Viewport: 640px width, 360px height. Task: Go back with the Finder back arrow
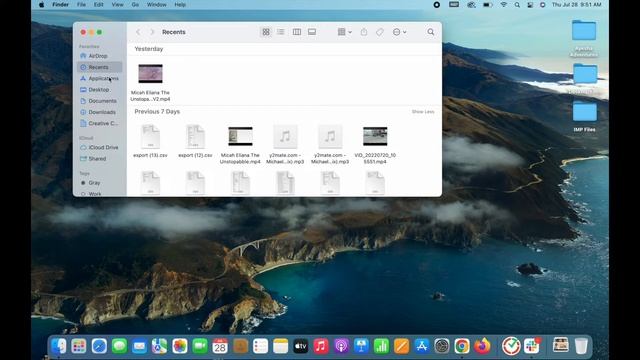pos(138,32)
